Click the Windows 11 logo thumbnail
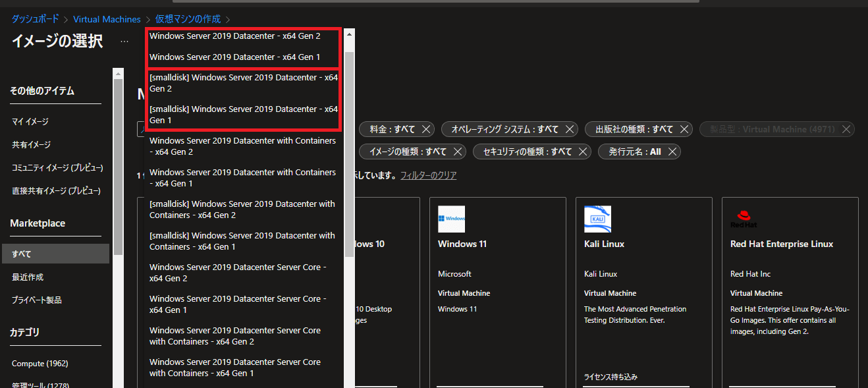Screen dimensions: 868x388 451,219
